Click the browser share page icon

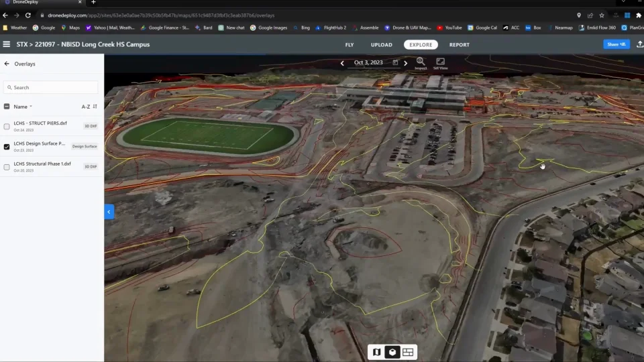(x=590, y=15)
